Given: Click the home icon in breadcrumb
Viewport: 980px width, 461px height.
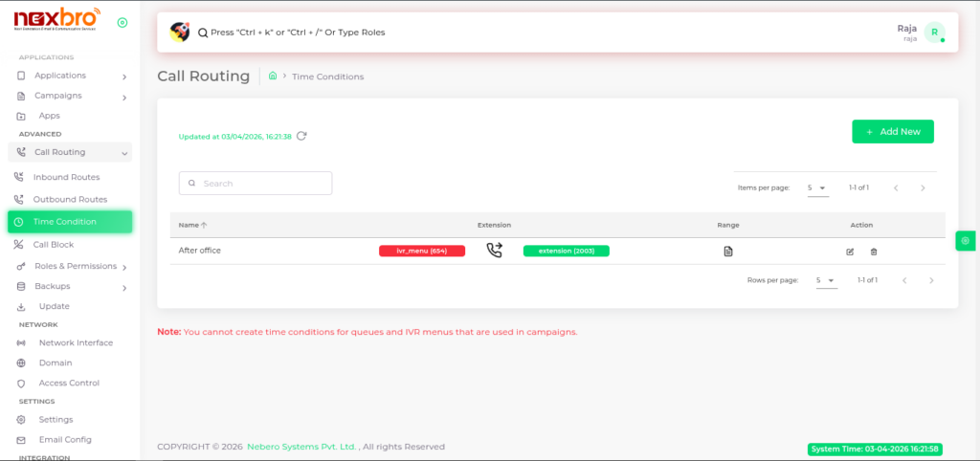Looking at the screenshot, I should coord(273,77).
